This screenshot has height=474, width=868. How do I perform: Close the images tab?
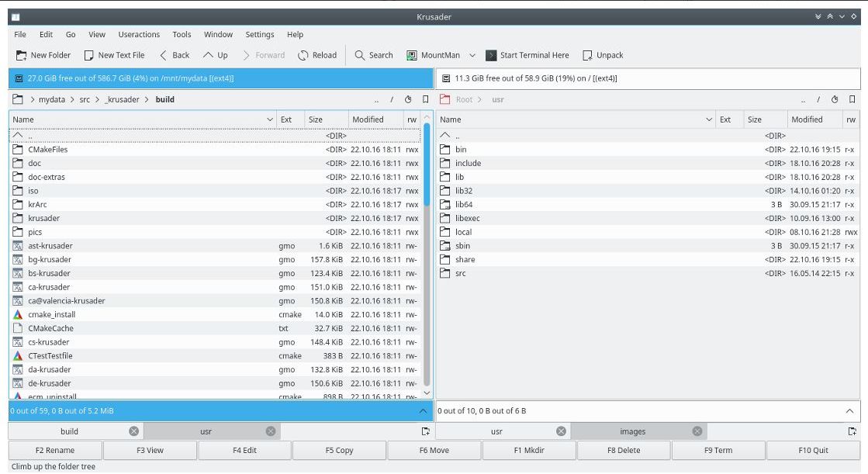click(697, 431)
